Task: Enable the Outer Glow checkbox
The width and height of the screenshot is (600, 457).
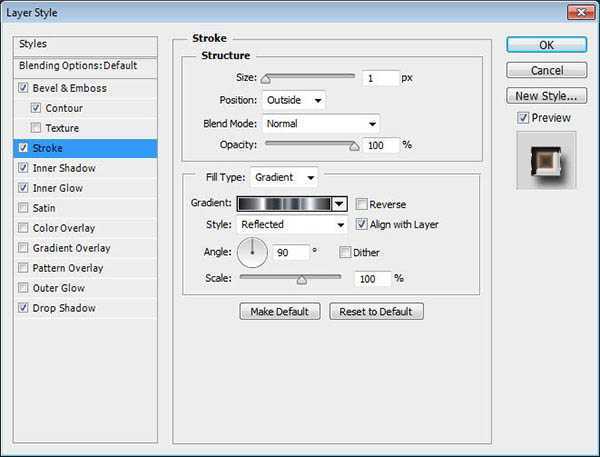Action: [23, 287]
